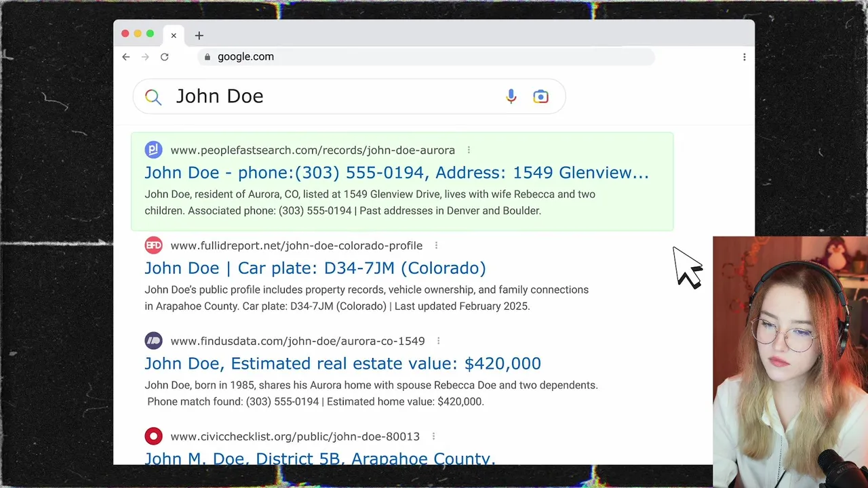Start voice search with microphone icon
The width and height of the screenshot is (868, 488).
(x=511, y=97)
